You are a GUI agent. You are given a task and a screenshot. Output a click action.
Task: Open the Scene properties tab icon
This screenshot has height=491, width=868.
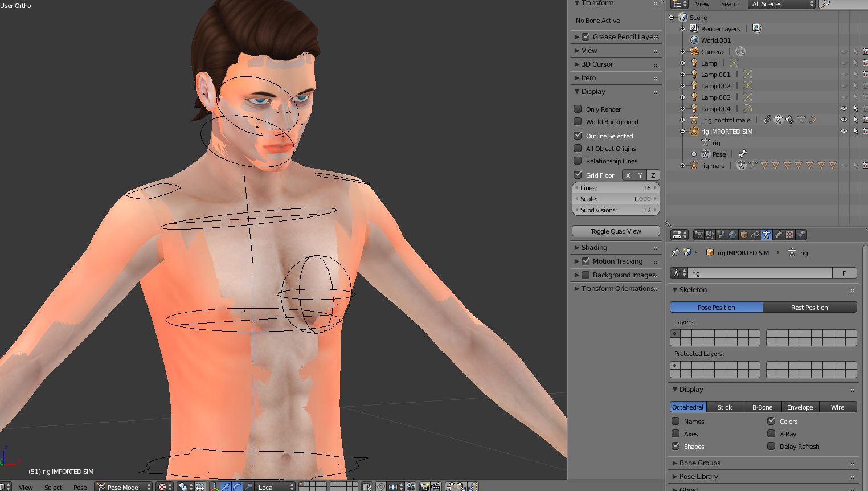[x=721, y=235]
